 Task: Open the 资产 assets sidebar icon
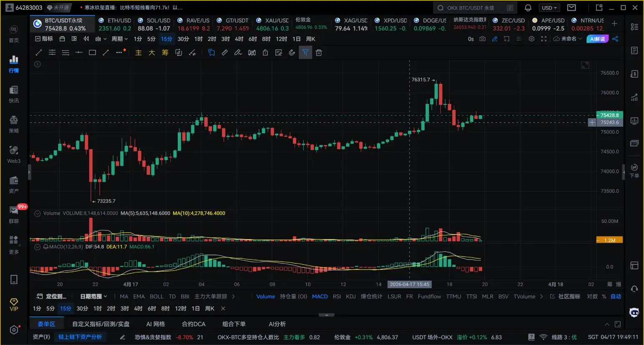click(14, 184)
